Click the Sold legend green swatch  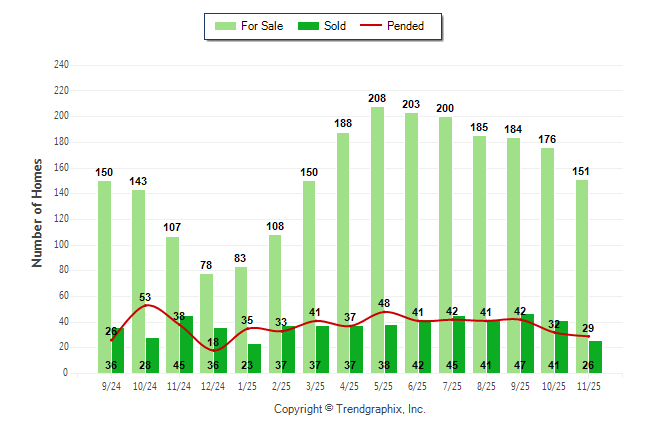(309, 26)
